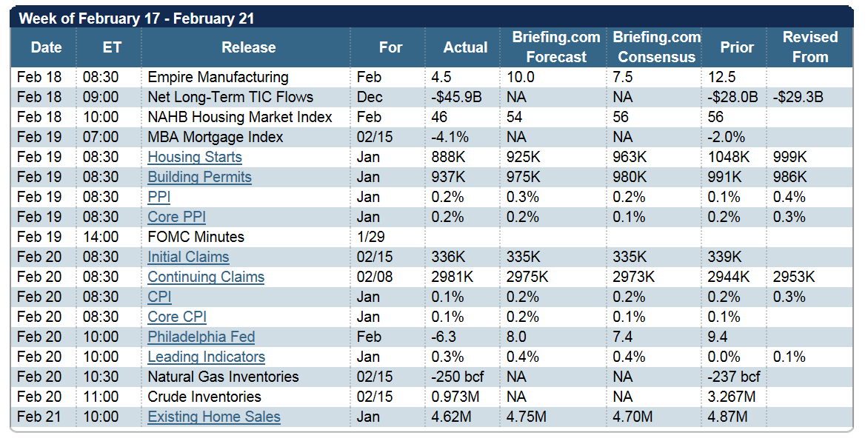
Task: Click the Leading Indicators link
Action: pos(206,357)
